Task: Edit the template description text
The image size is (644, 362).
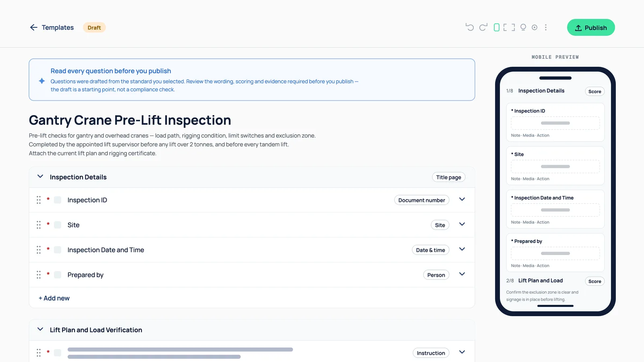Action: [172, 144]
